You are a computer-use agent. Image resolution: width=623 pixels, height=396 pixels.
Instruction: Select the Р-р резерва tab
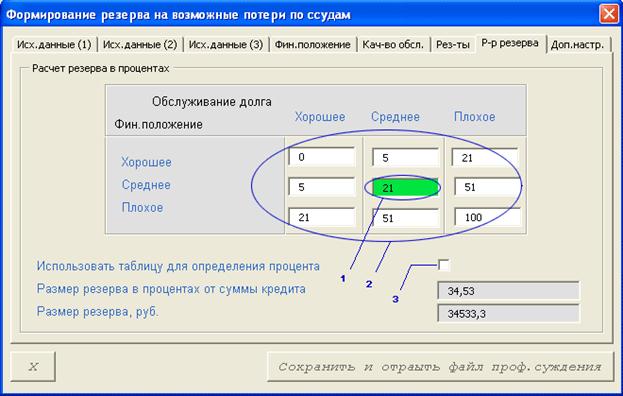click(x=510, y=43)
